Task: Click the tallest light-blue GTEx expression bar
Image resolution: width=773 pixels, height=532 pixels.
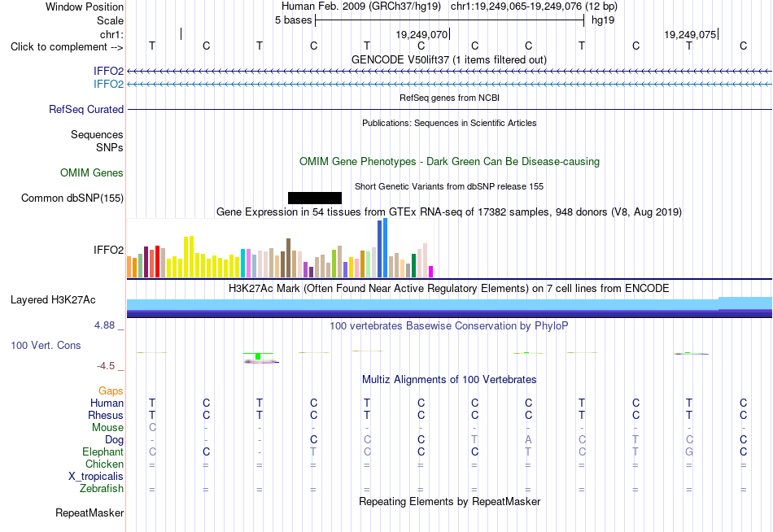Action: (386, 248)
